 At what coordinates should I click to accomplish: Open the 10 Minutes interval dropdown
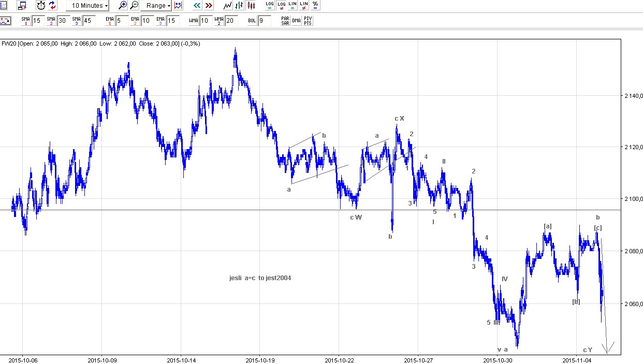click(87, 6)
